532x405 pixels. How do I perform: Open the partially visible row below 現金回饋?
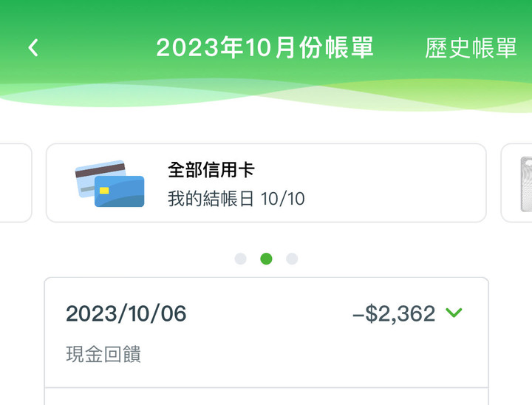266,397
